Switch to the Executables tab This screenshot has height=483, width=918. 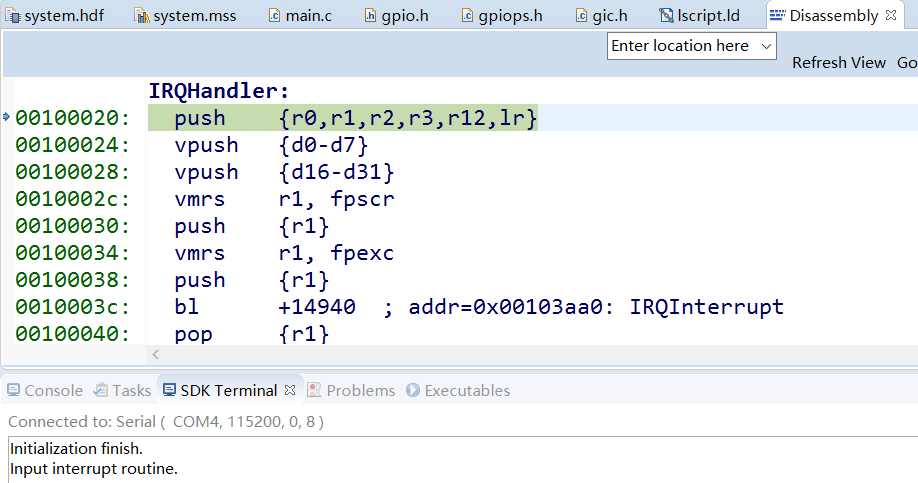point(458,390)
